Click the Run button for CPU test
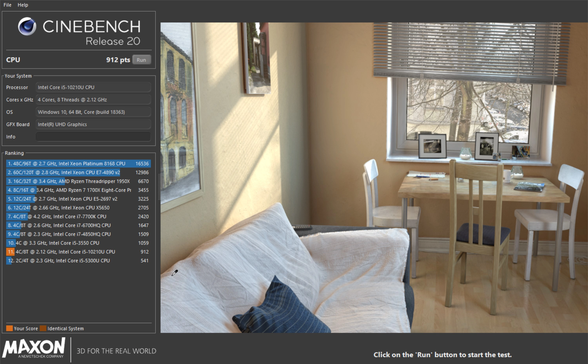588x364 pixels. [x=142, y=60]
